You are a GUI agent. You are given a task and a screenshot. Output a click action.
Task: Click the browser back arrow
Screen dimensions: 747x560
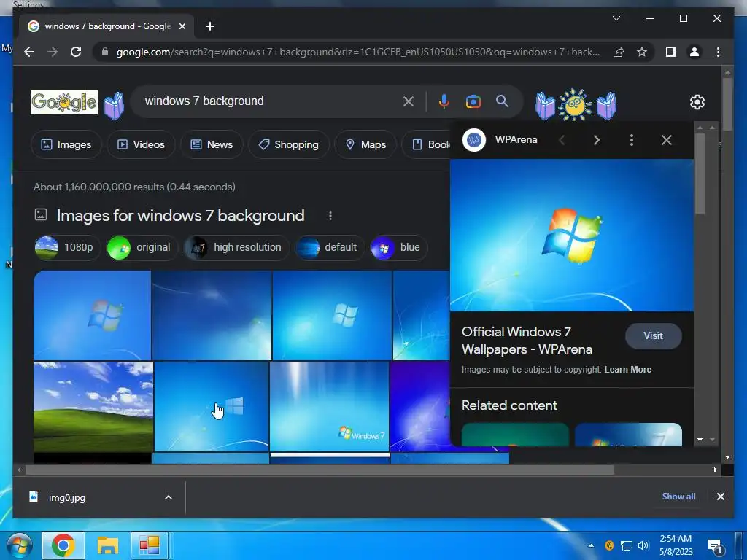(29, 52)
